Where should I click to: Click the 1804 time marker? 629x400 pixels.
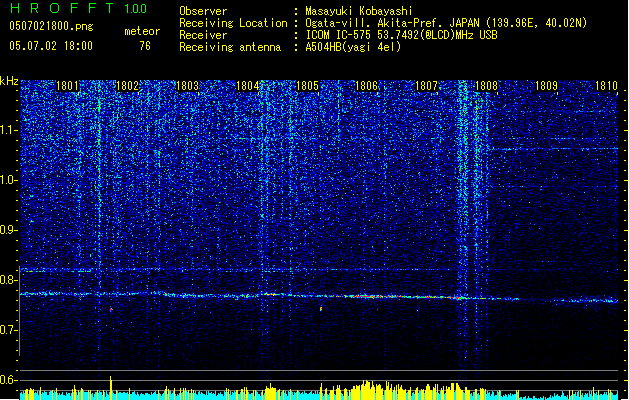tap(247, 86)
